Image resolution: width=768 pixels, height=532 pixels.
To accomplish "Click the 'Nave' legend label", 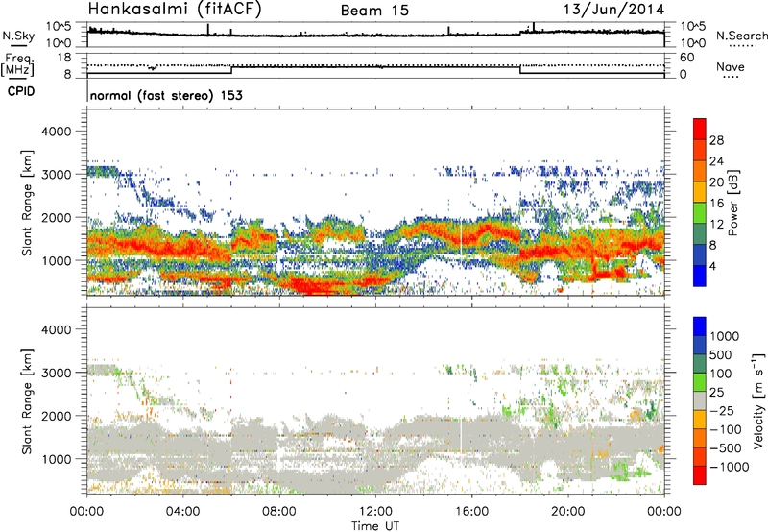I will [x=731, y=66].
